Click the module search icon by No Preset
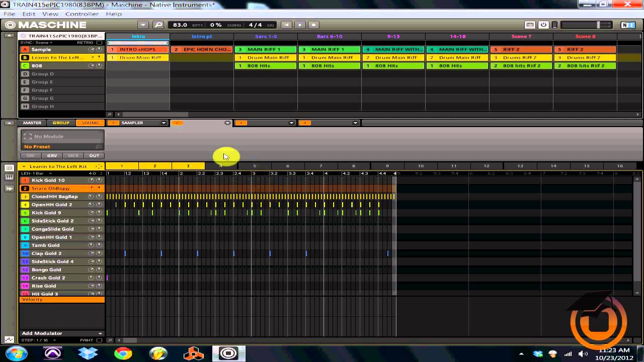The width and height of the screenshot is (644, 362). click(98, 147)
